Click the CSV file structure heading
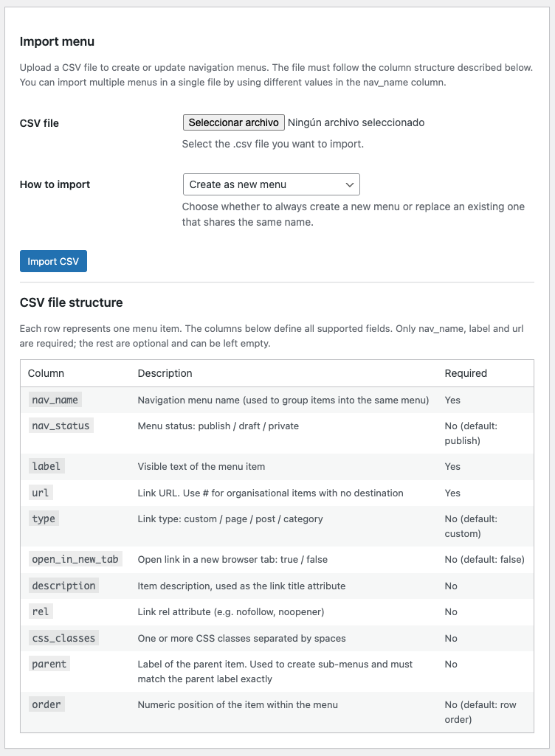 [72, 302]
